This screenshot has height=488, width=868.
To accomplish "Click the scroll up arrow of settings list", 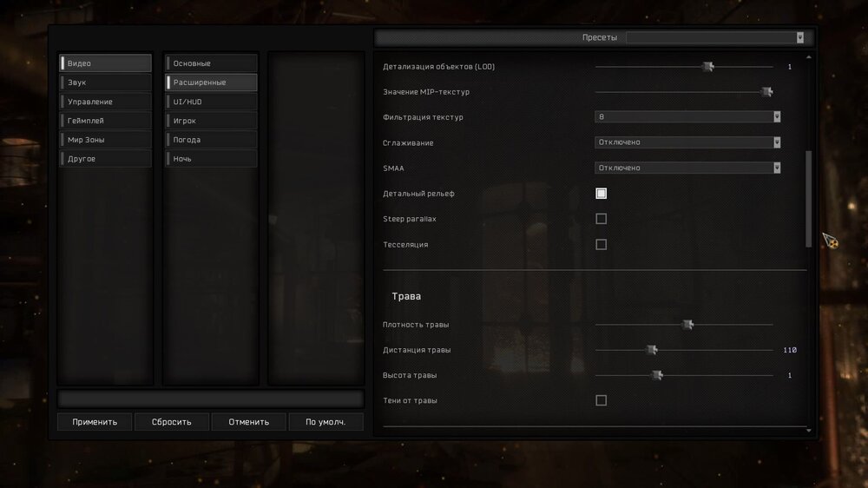I will coord(809,57).
